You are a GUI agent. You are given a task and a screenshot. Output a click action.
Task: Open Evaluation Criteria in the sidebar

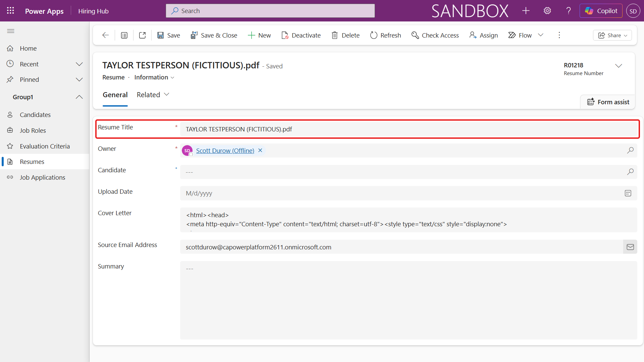click(45, 146)
